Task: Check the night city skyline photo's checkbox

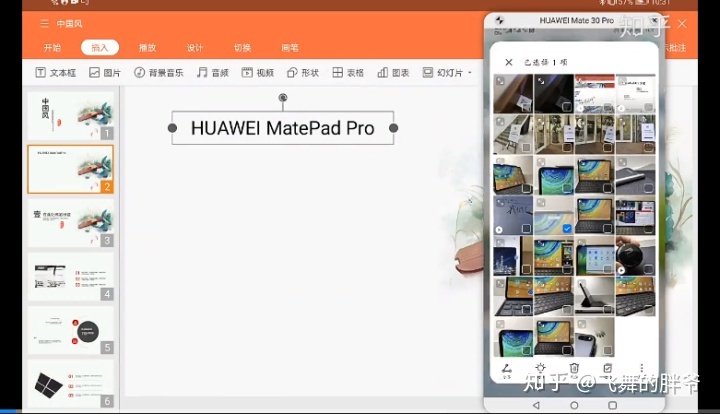Action: pyautogui.click(x=526, y=269)
